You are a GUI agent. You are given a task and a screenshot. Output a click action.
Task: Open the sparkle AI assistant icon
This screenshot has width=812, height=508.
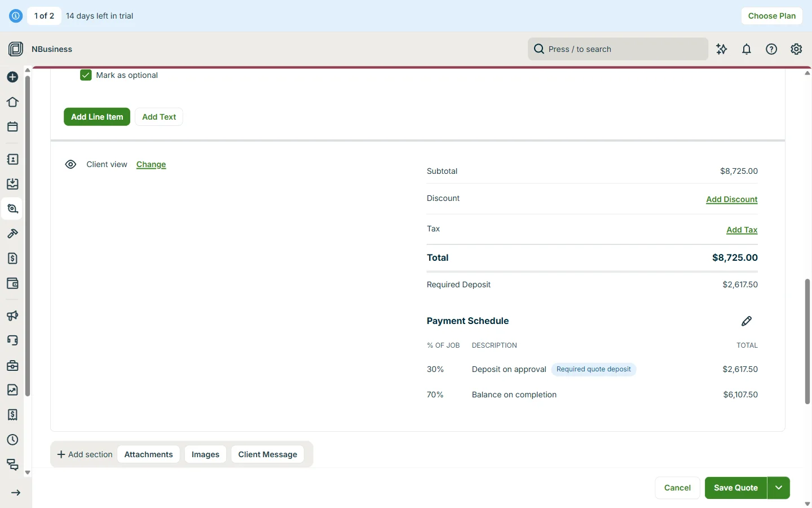[722, 49]
